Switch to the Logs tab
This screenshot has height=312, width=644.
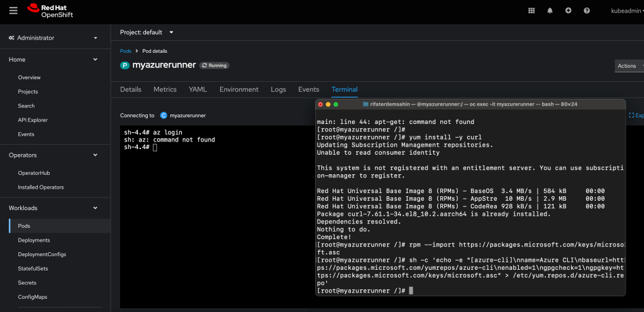279,89
